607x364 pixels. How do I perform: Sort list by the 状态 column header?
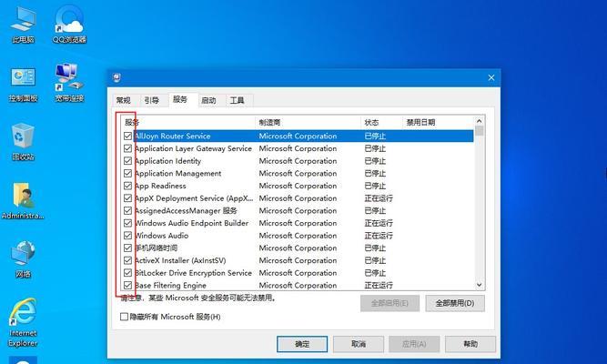(x=381, y=122)
